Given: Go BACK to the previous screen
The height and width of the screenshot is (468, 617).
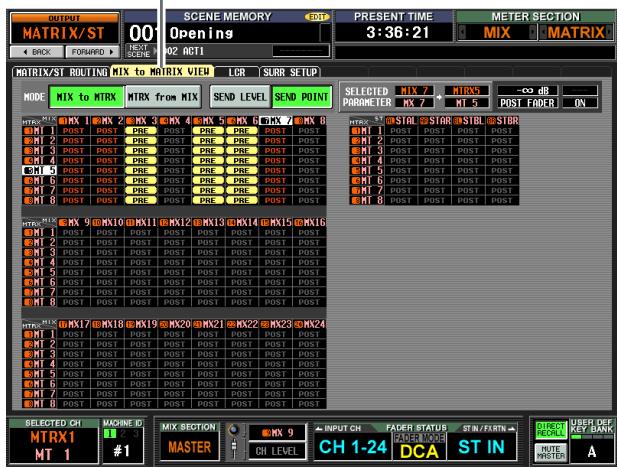Looking at the screenshot, I should point(37,52).
